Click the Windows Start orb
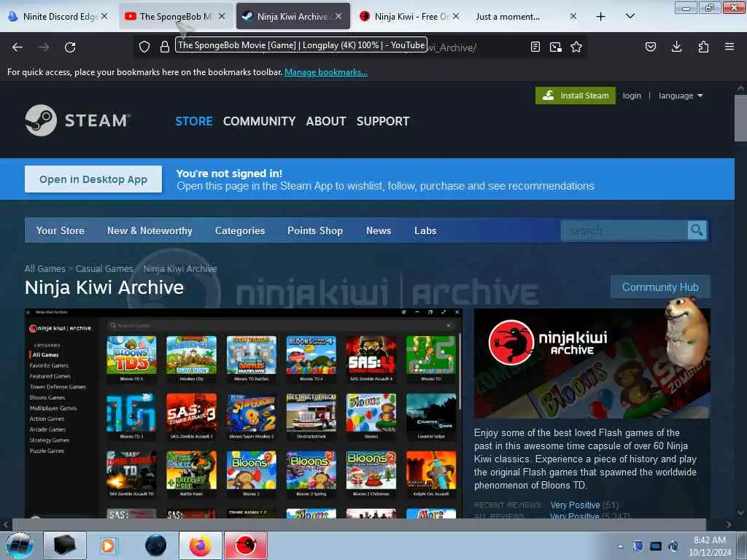The width and height of the screenshot is (747, 560). tap(19, 545)
